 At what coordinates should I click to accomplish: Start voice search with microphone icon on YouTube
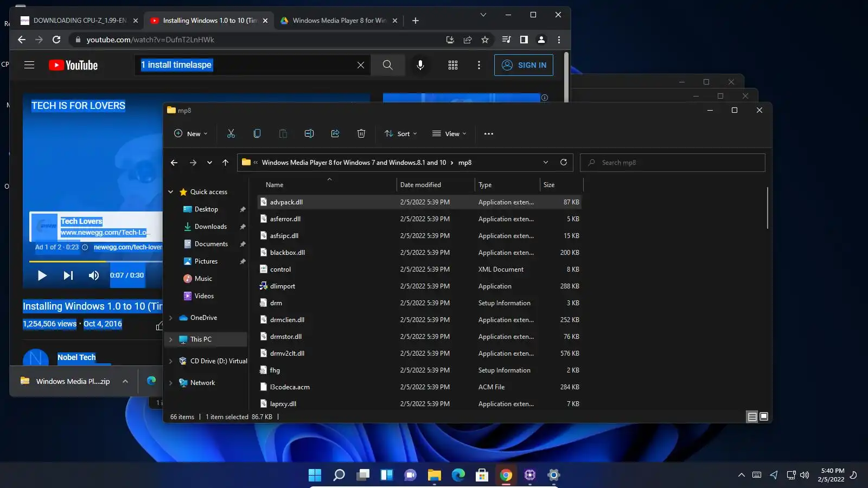click(420, 65)
